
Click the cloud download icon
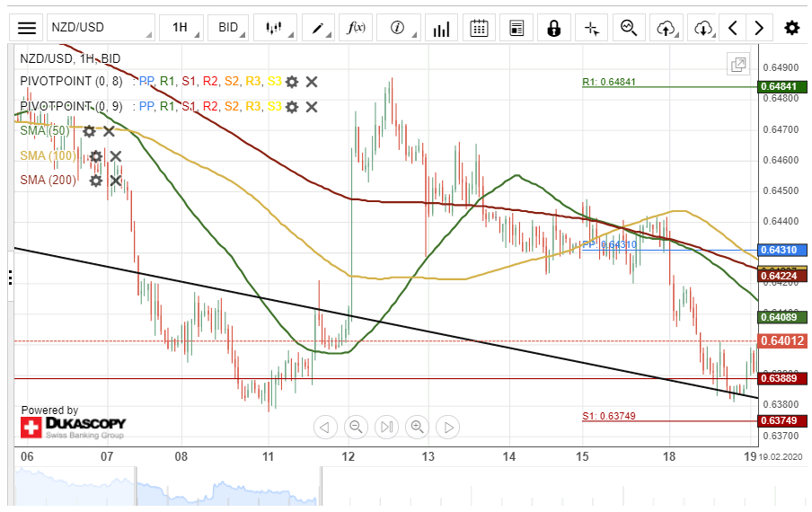pos(703,28)
